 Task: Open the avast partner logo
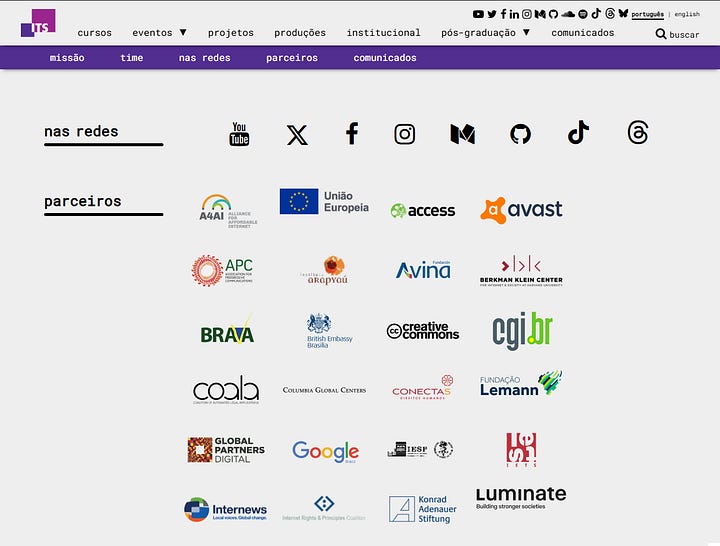tap(521, 210)
